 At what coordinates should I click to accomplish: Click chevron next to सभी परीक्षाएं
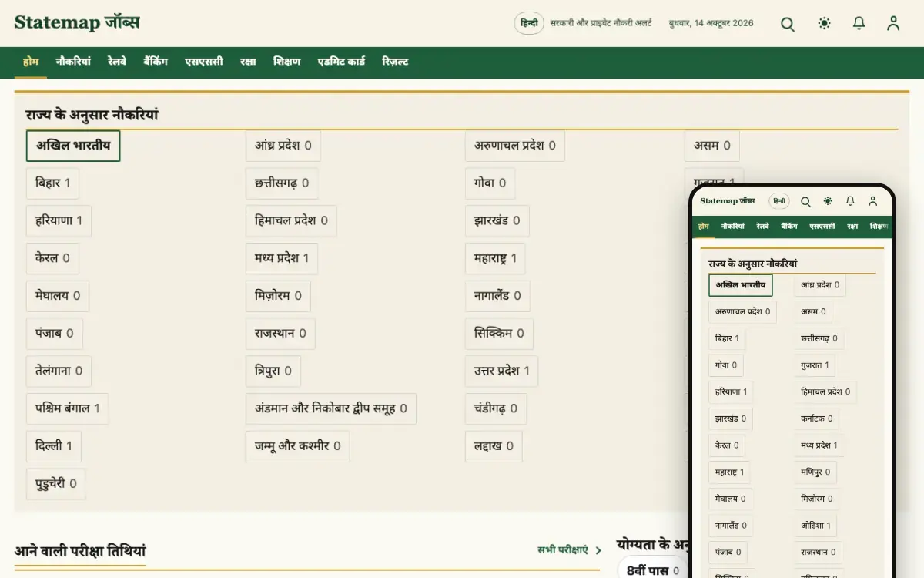[598, 550]
